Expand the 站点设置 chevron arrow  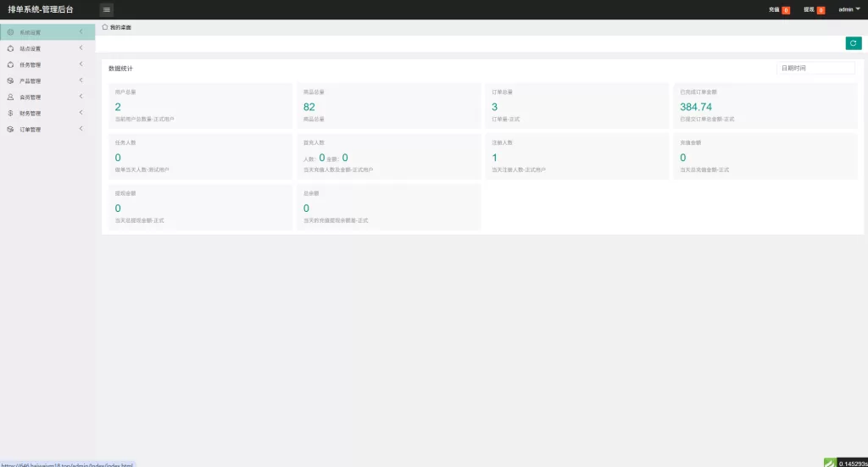click(x=81, y=48)
